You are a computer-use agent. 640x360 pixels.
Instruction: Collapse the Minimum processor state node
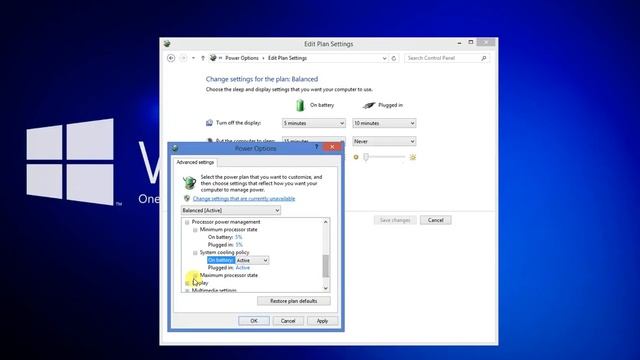[x=195, y=230]
